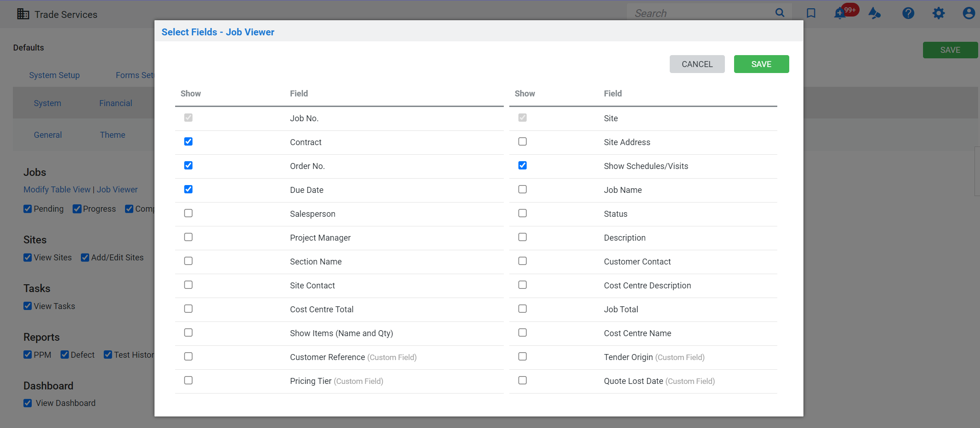The image size is (980, 428).
Task: Uncheck the Show Schedules/Visits checkbox
Action: point(523,165)
